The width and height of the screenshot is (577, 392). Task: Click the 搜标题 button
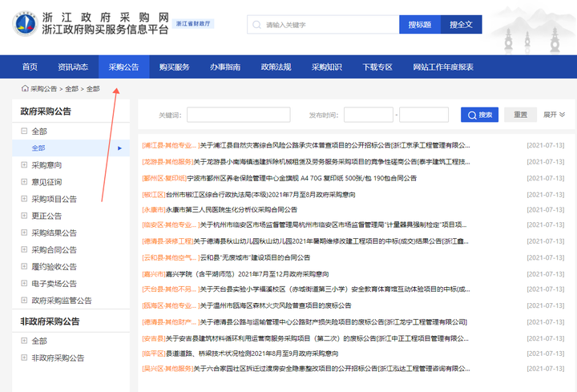tap(420, 25)
